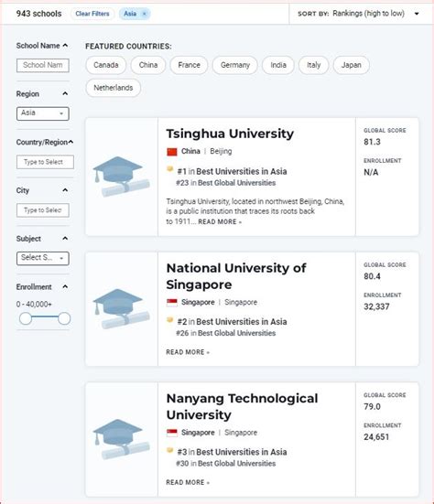Click the School Name search field
Screen dimensions: 434x504
pyautogui.click(x=43, y=65)
